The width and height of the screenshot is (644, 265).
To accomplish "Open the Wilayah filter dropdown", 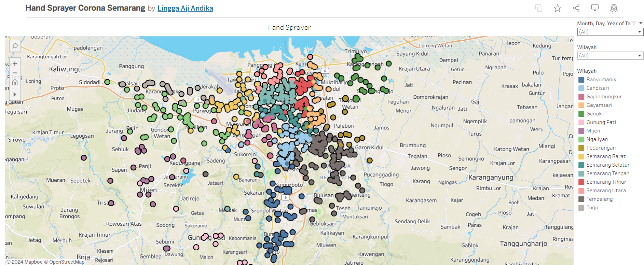I will pyautogui.click(x=610, y=56).
